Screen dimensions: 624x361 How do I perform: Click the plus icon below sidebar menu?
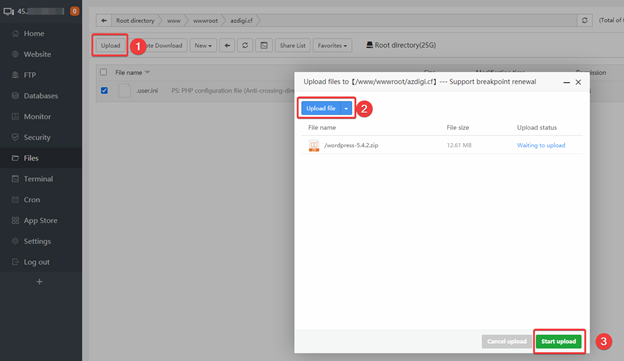pos(39,282)
